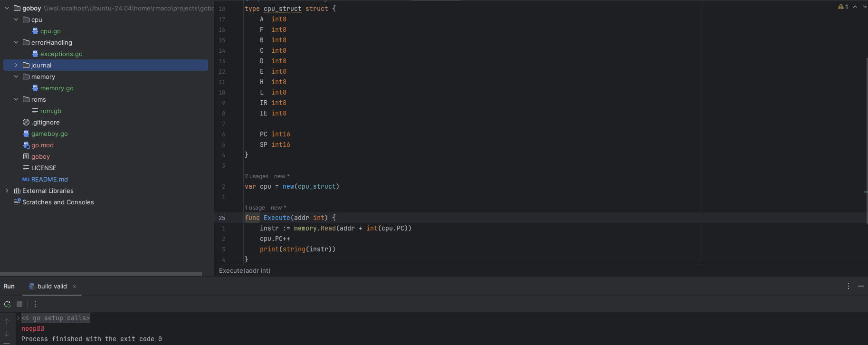Click the project panel horizontal scrollbar

tap(101, 274)
